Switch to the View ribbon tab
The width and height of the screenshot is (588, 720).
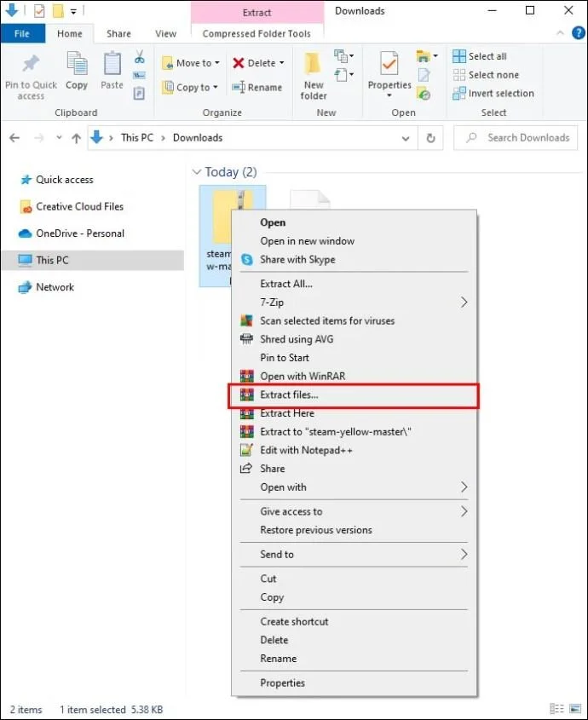click(x=165, y=34)
